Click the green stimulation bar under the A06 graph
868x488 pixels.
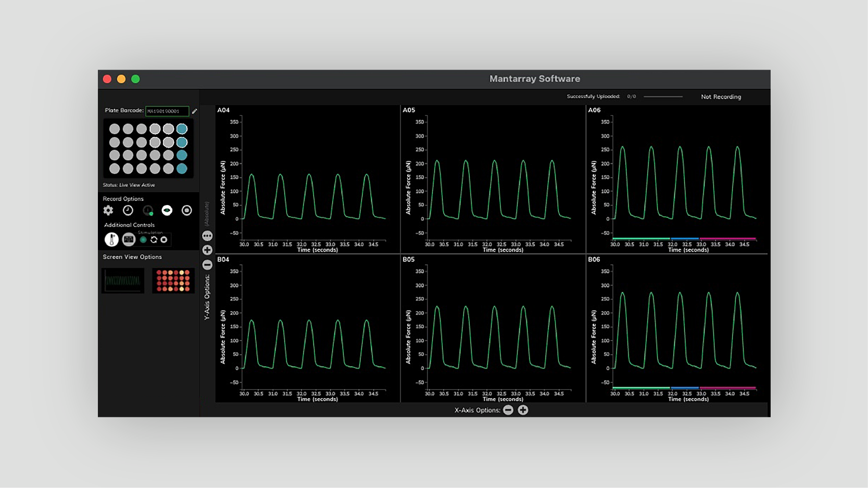tap(641, 239)
